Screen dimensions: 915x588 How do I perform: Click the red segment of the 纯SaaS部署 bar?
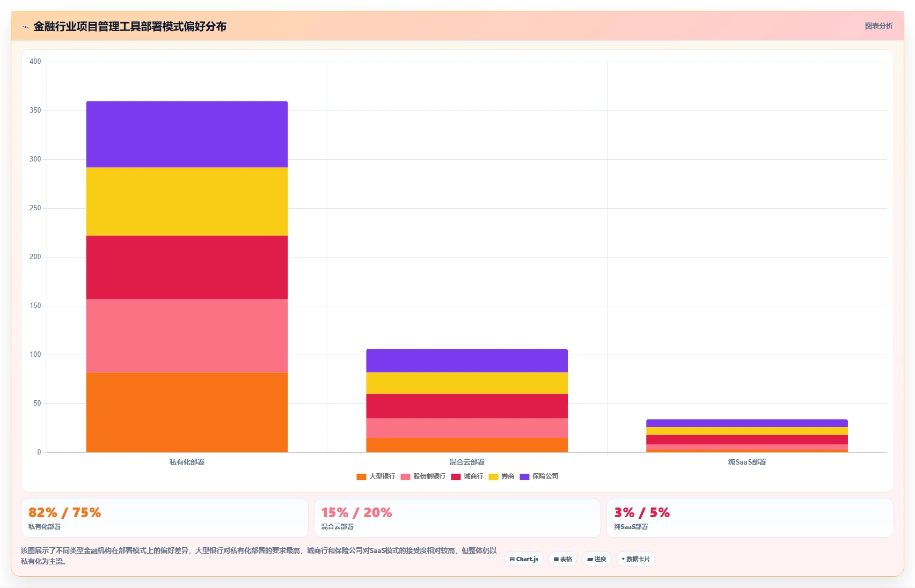tap(747, 439)
